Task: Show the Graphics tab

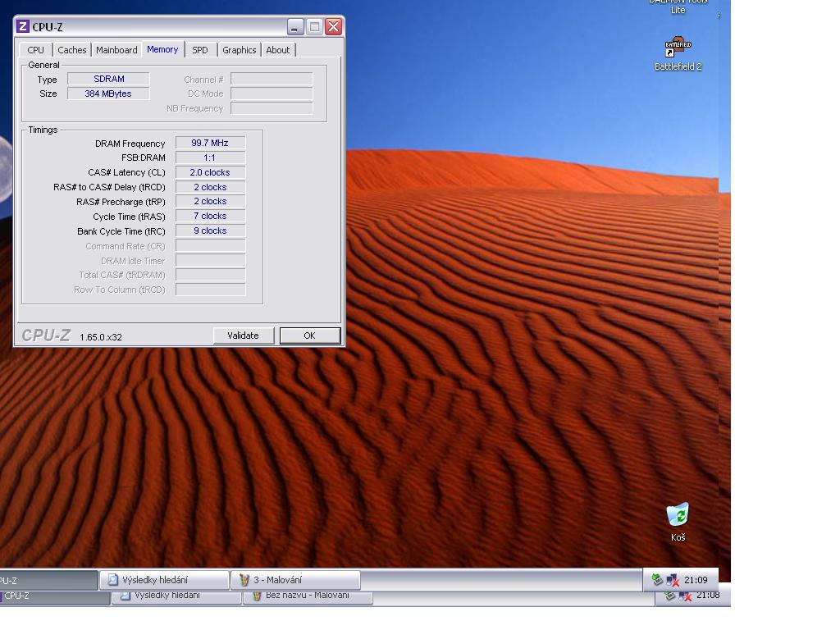Action: (x=239, y=50)
